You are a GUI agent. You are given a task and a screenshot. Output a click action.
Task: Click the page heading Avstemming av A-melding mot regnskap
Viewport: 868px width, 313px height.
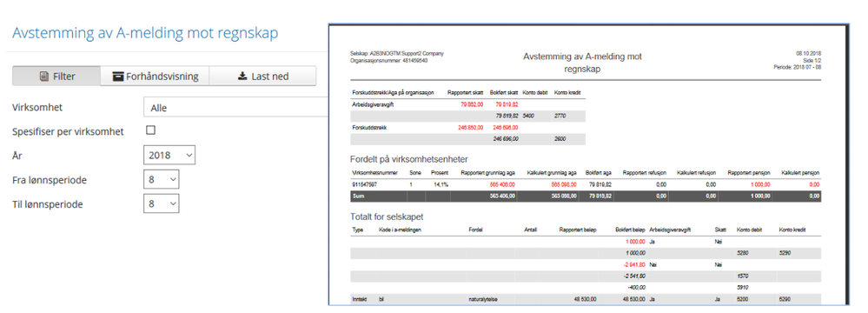point(146,33)
